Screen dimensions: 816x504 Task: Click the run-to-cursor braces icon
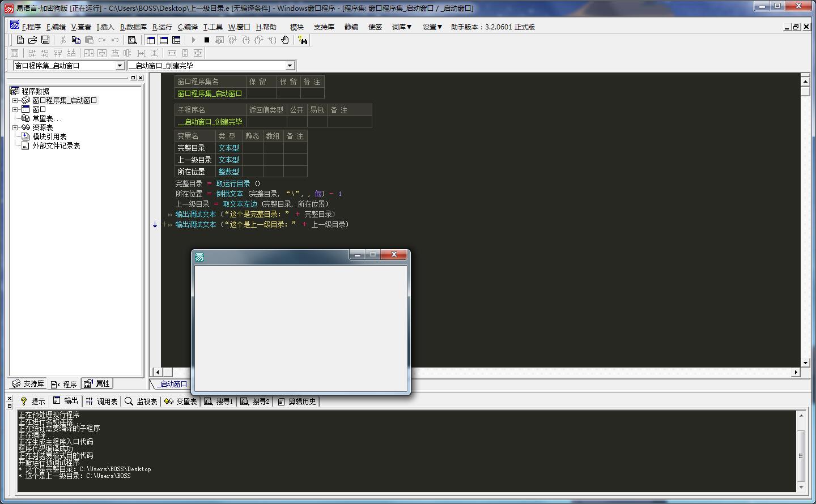[x=272, y=40]
